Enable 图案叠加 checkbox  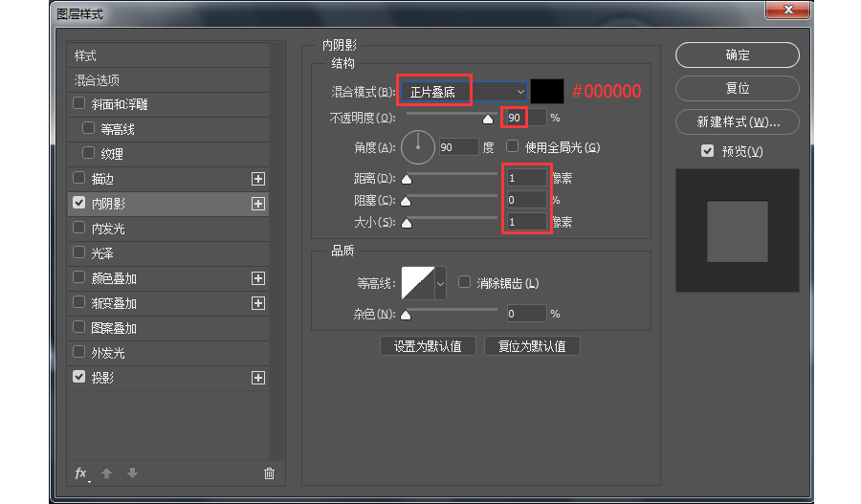79,327
